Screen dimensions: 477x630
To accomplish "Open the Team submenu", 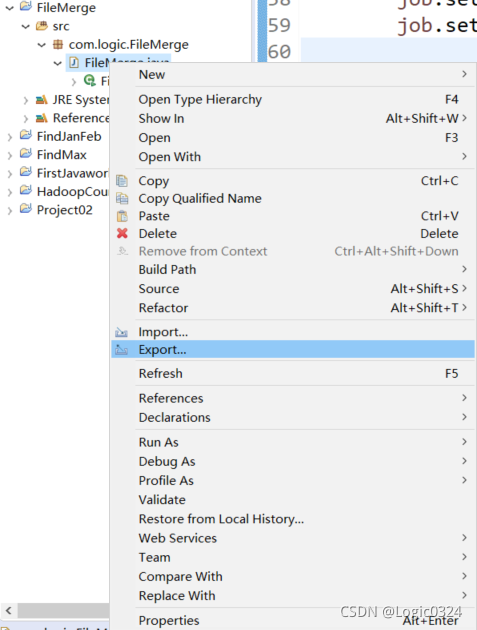I will coord(293,557).
